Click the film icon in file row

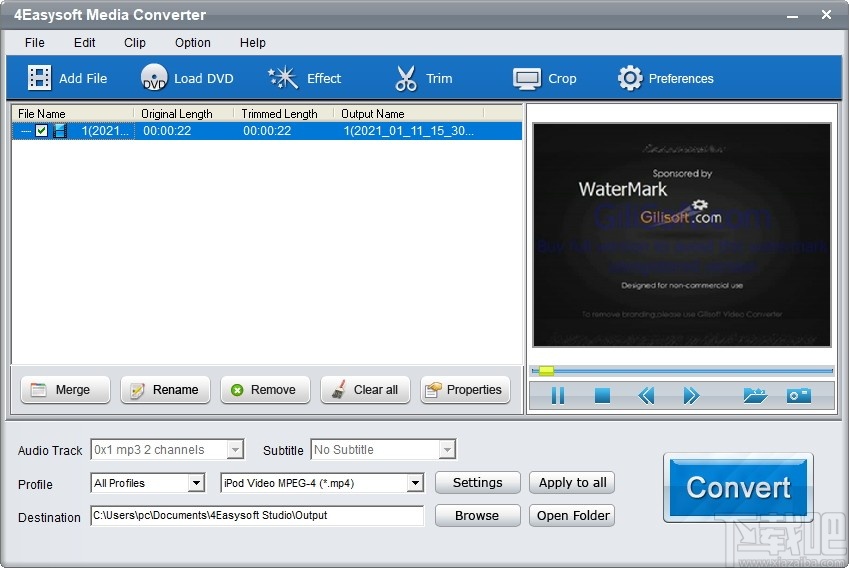[x=60, y=130]
